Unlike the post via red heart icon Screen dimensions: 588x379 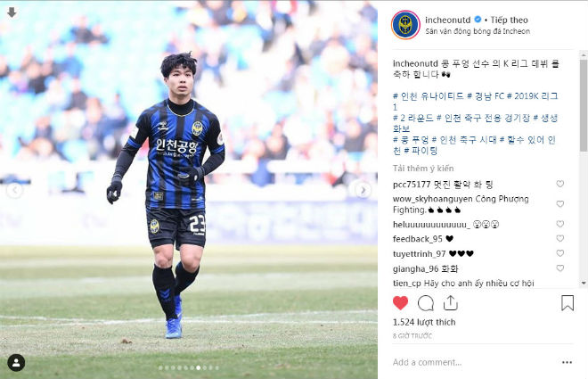[400, 303]
